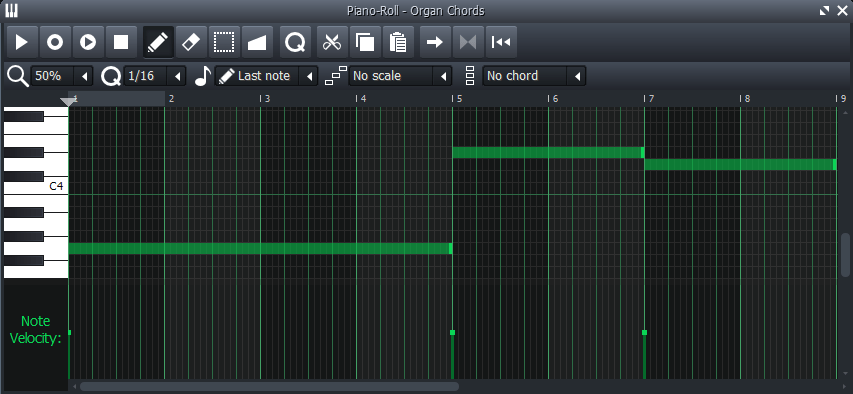Select the note spanning bars 7-8
This screenshot has height=394, width=853.
coord(740,164)
